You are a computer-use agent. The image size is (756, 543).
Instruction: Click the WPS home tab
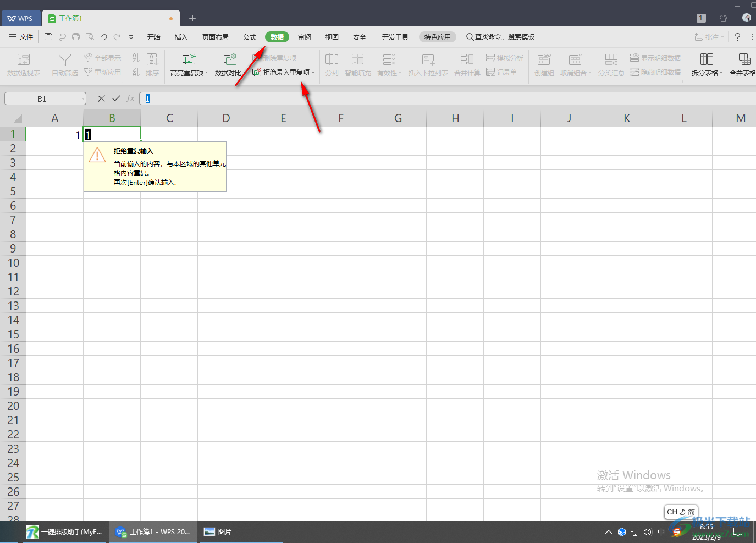click(20, 18)
